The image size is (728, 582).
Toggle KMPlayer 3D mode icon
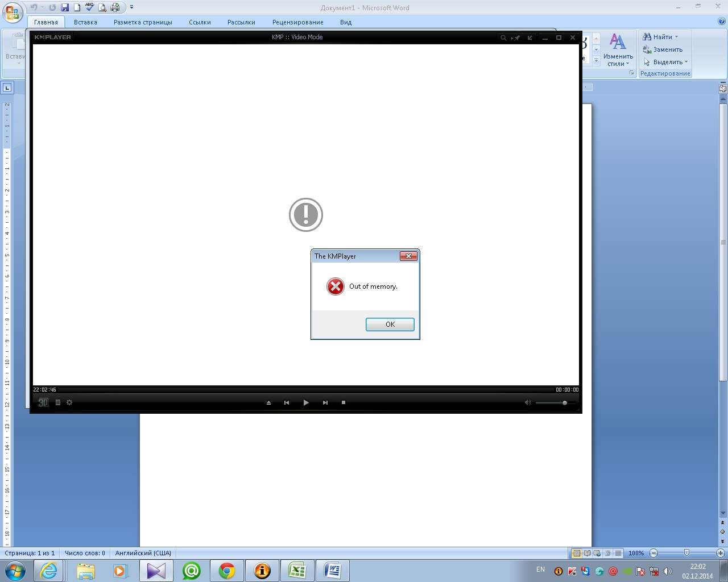[43, 402]
